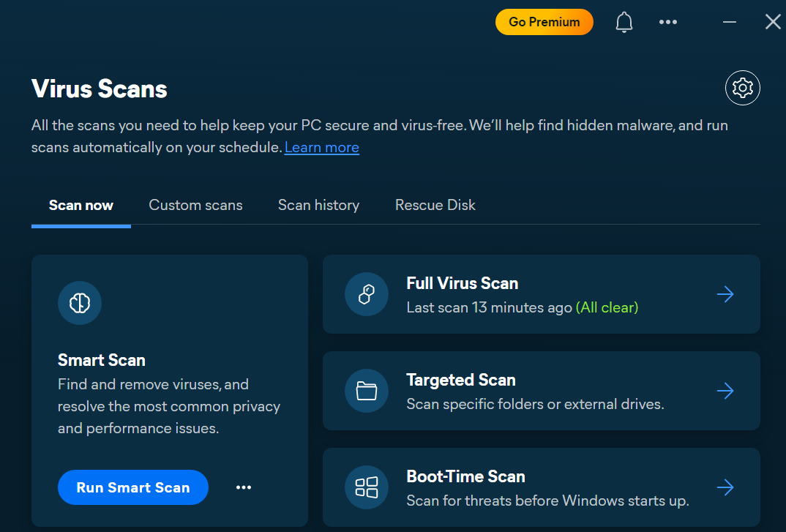Image resolution: width=786 pixels, height=532 pixels.
Task: Select the Boot-Time Scan title
Action: (465, 476)
